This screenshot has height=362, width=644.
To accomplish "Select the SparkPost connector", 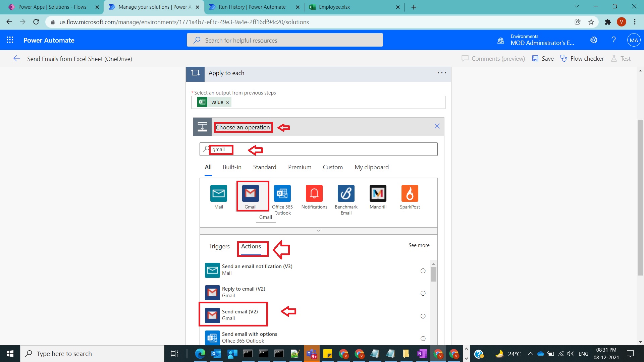I will (410, 193).
